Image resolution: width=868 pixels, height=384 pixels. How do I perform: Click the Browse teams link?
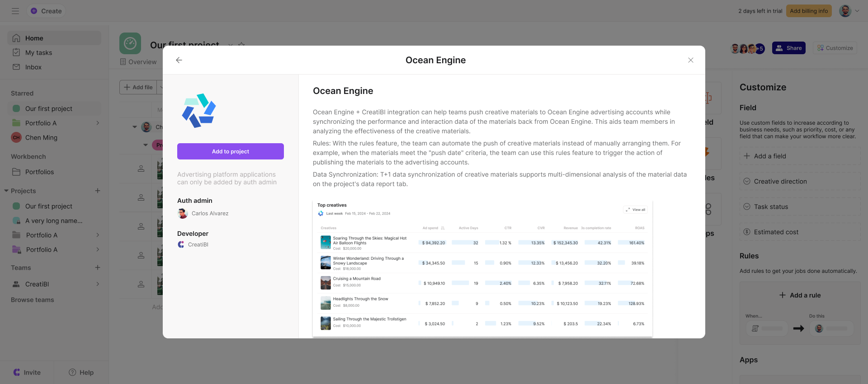(33, 300)
